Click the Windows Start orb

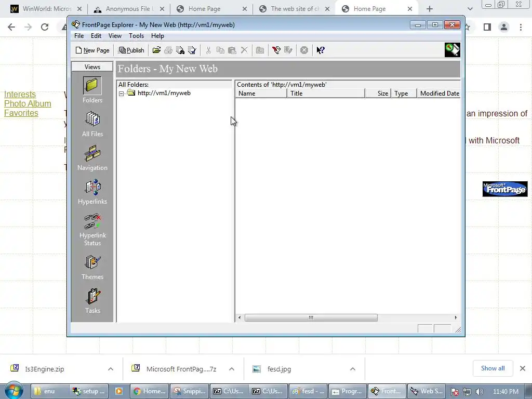click(14, 391)
